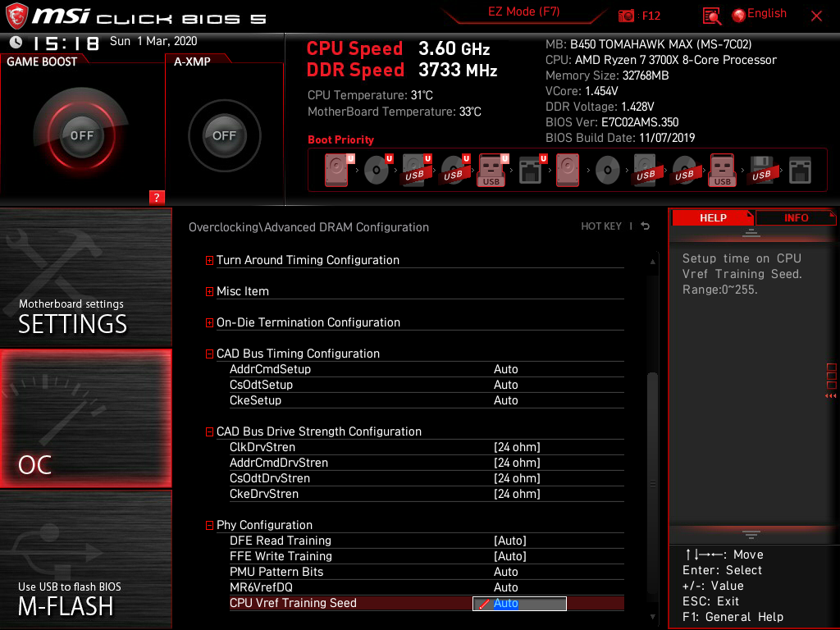Select the USB floppy boot device icon
840x630 pixels.
(x=761, y=171)
